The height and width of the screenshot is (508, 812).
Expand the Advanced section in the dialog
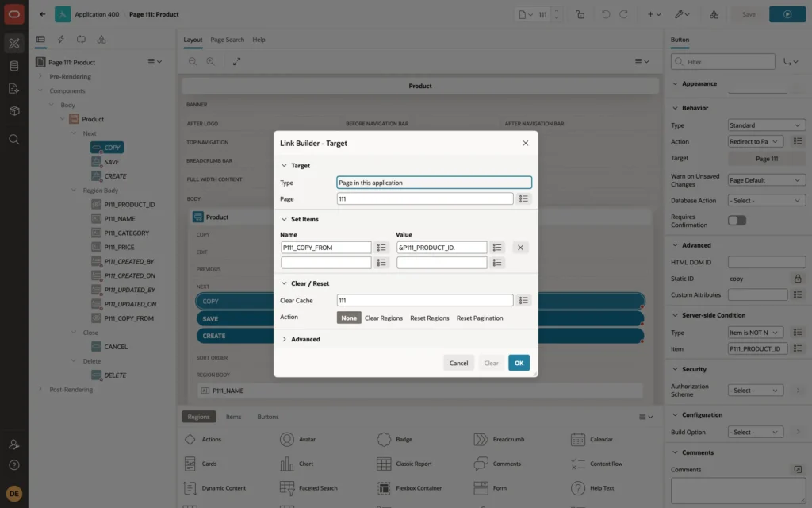(x=284, y=339)
